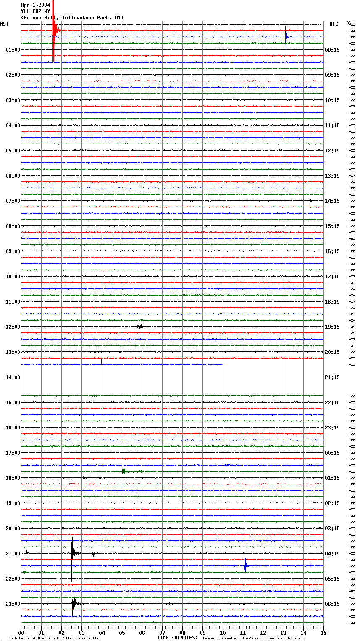Viewport: 357px width, 644px height.
Task: Click the date label Apr 1,2004
Action: coord(36,5)
